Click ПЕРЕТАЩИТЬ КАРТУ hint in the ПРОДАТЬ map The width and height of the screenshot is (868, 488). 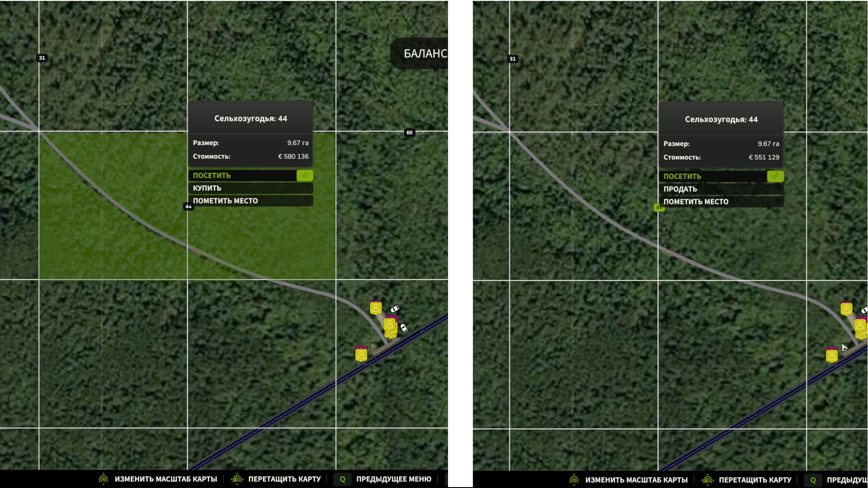click(755, 480)
